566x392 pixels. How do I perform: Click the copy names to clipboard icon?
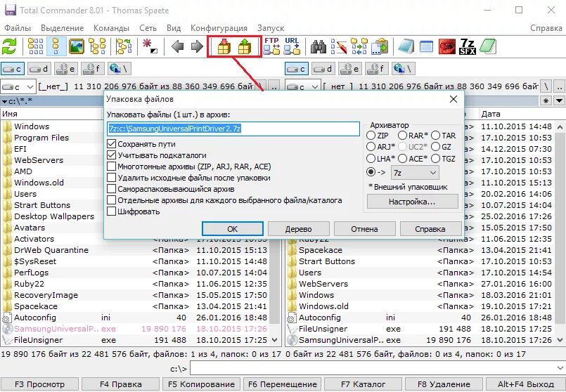(380, 46)
